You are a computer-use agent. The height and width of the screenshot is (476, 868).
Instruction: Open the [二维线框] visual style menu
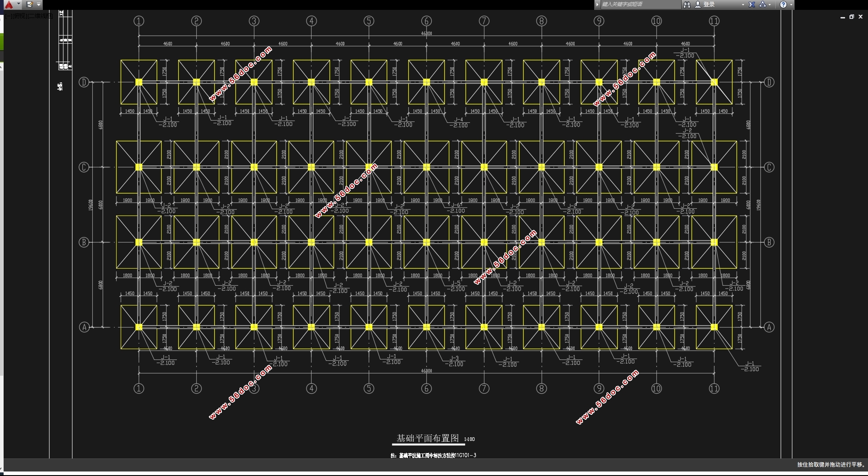41,16
